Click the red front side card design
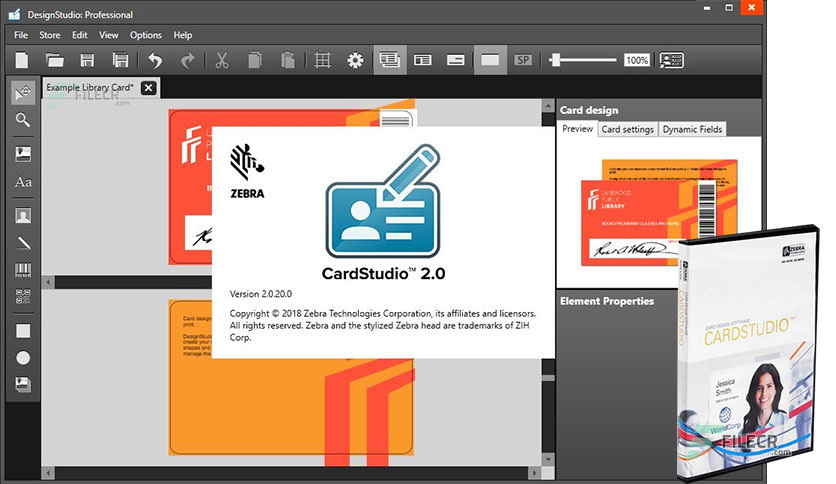The height and width of the screenshot is (484, 836). tap(190, 187)
